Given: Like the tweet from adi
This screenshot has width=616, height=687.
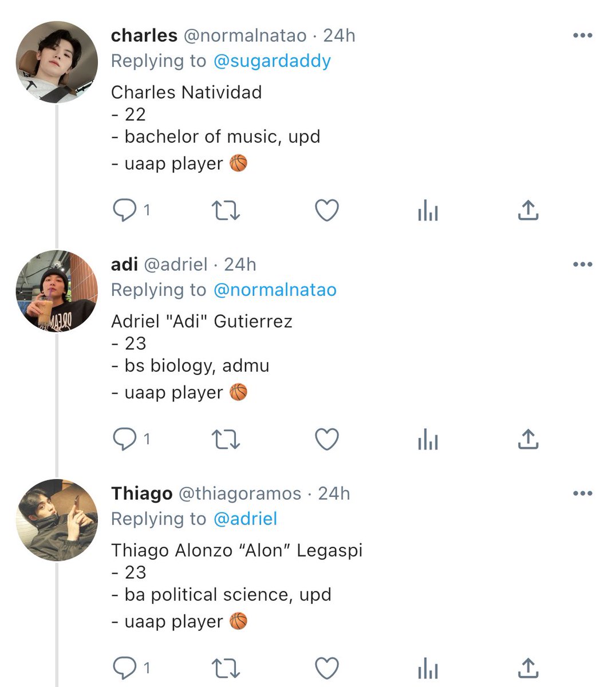Looking at the screenshot, I should pos(327,440).
